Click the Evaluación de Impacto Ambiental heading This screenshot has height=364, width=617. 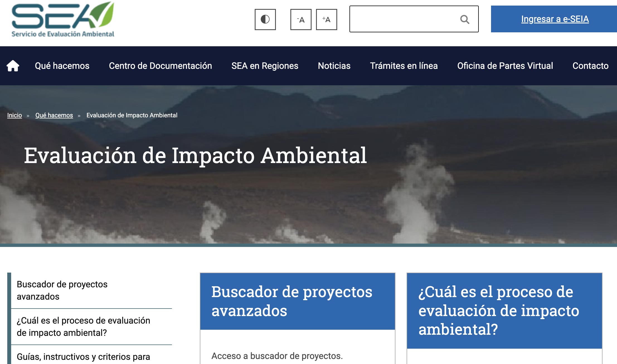coord(195,156)
